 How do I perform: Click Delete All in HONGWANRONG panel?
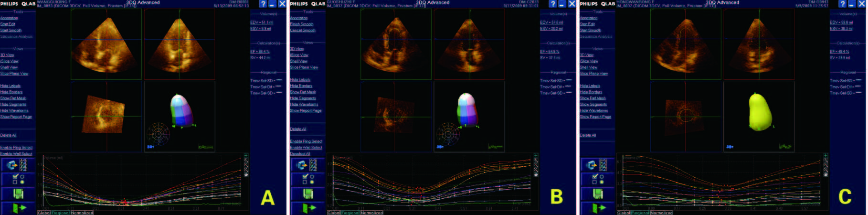588,136
